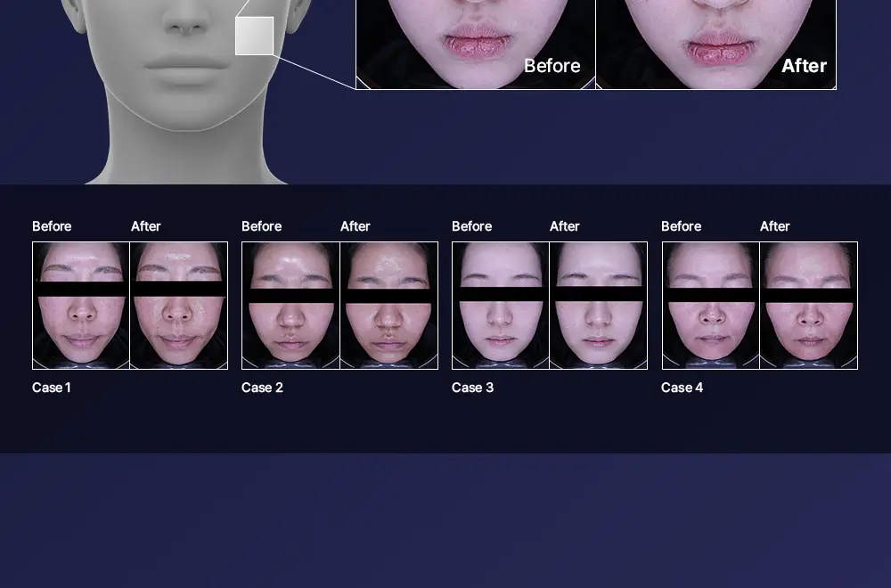Click the white cheek marker square
The width and height of the screenshot is (891, 588).
[x=255, y=36]
